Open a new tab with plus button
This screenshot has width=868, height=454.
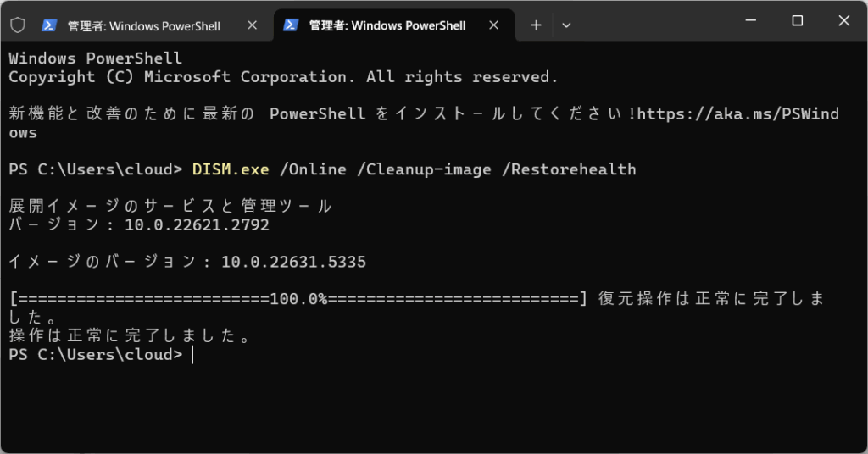pos(536,25)
